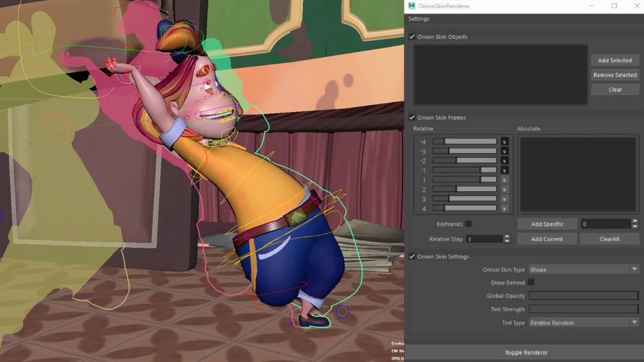The height and width of the screenshot is (362, 644).
Task: Enable the Keyframes checkbox
Action: [468, 224]
